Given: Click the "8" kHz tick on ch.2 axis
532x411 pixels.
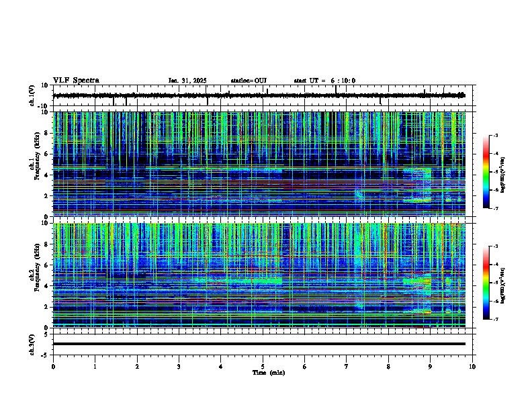Looking at the screenshot, I should [48, 244].
